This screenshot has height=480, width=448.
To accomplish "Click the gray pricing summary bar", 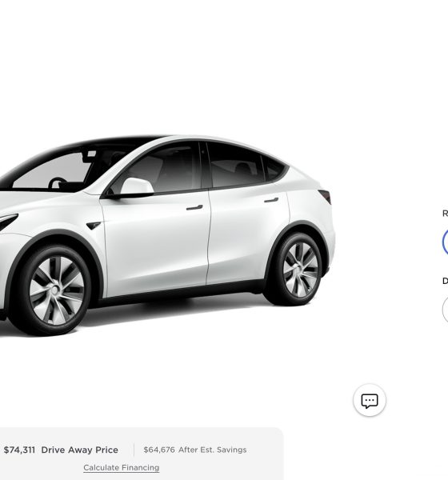I will point(142,454).
